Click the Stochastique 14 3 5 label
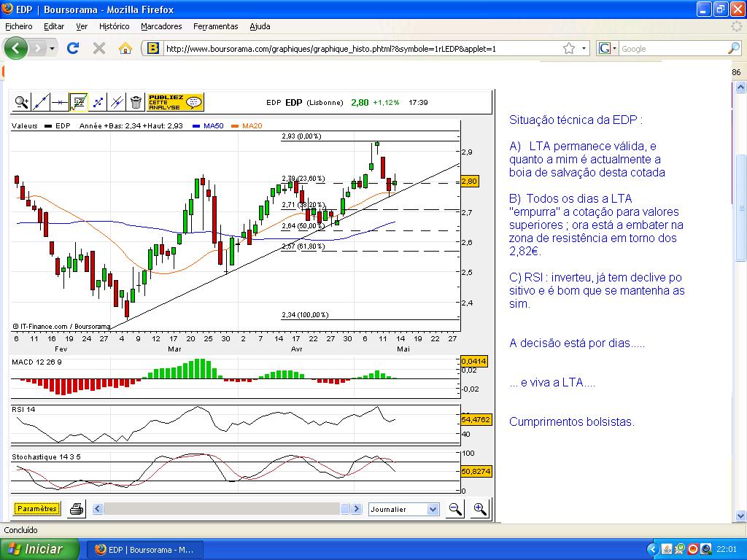747x560 pixels. click(46, 456)
